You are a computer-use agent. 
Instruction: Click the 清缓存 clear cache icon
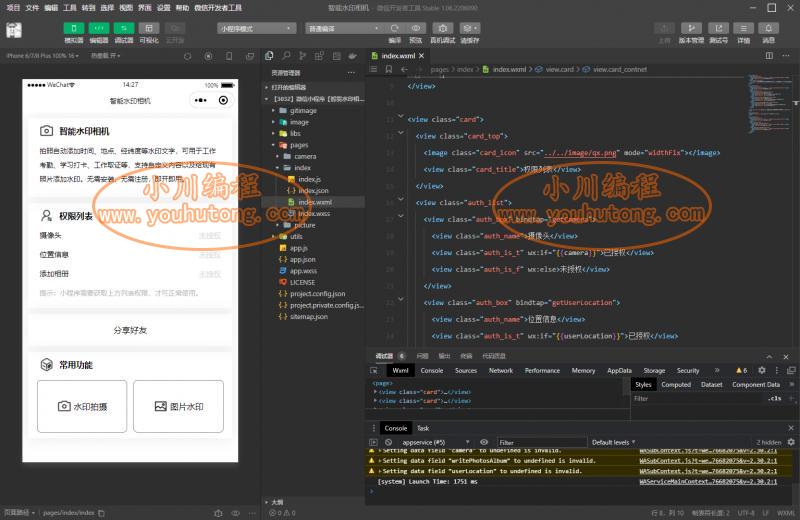[470, 28]
